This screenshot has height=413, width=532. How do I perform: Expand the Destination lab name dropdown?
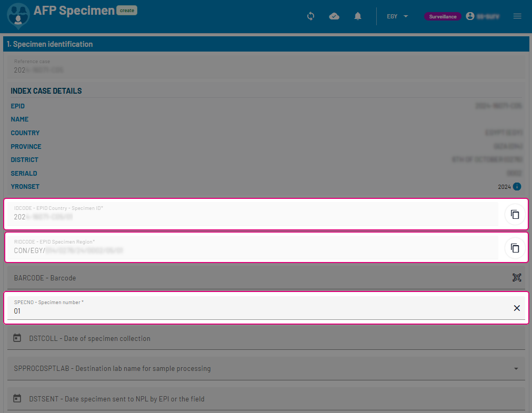(x=516, y=369)
